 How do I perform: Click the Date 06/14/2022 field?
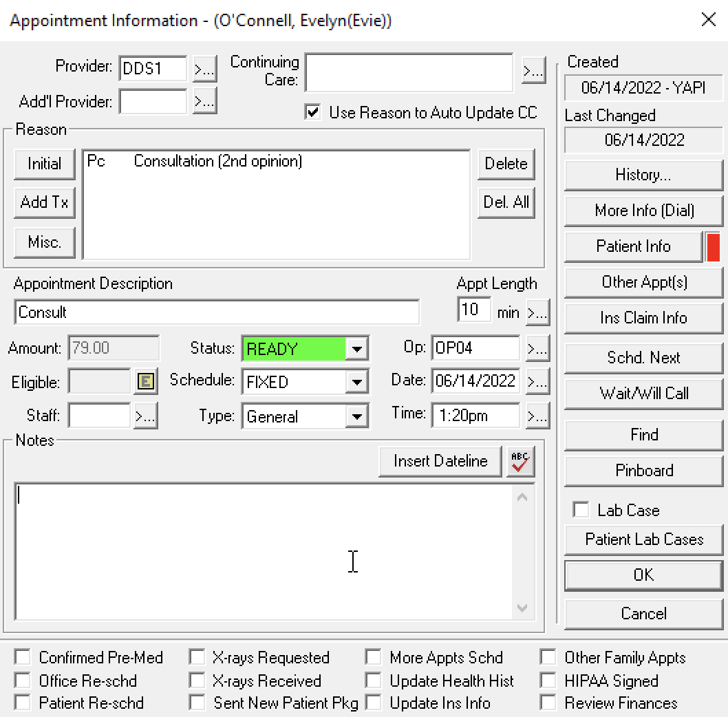coord(475,381)
